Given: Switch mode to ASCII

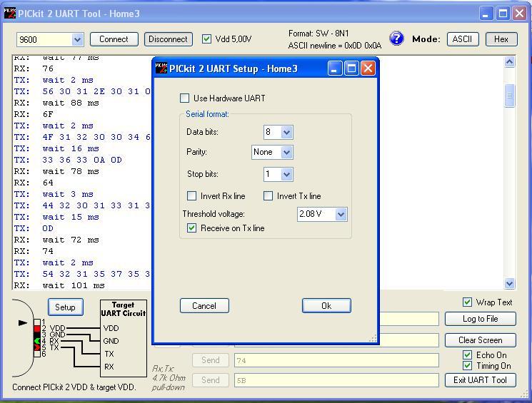Looking at the screenshot, I should (x=463, y=39).
